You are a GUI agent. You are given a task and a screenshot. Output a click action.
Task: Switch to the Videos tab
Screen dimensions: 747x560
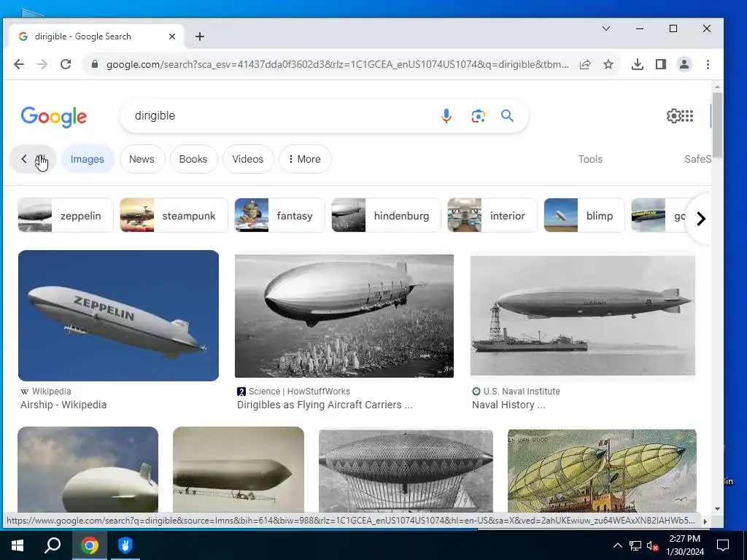pyautogui.click(x=248, y=159)
